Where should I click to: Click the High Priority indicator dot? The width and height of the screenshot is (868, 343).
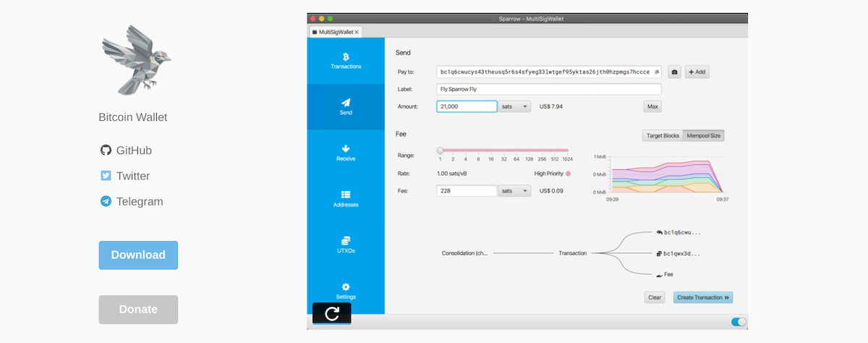tap(568, 174)
